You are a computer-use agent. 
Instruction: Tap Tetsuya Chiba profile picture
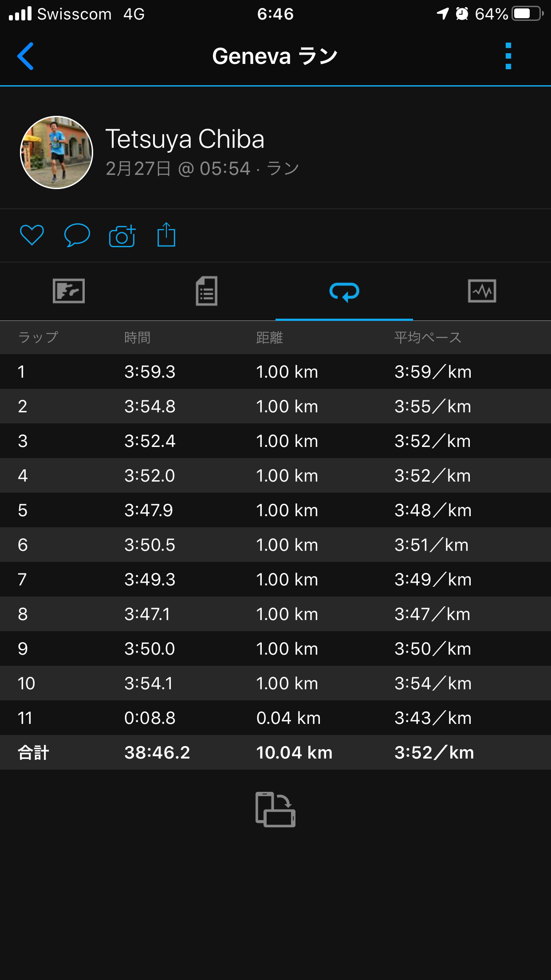[x=57, y=152]
